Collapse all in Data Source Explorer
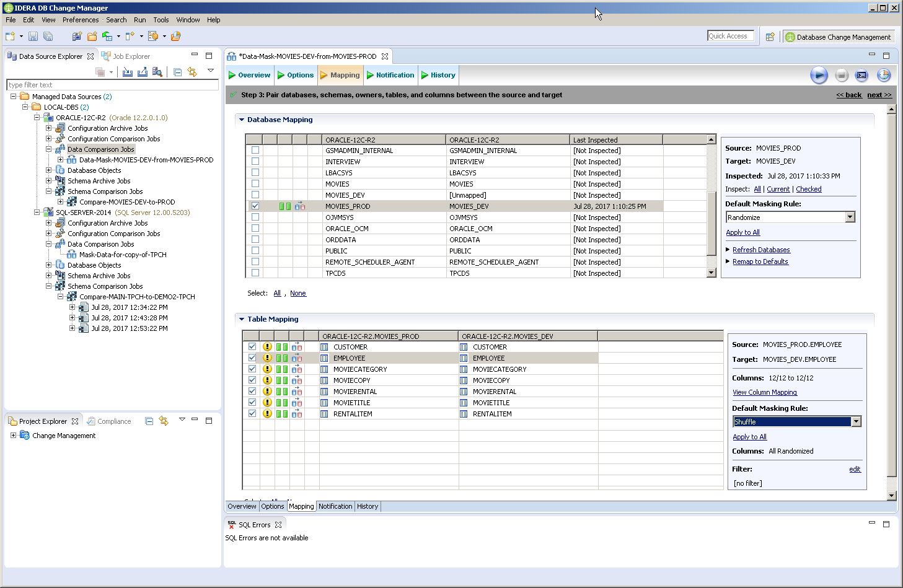 177,72
